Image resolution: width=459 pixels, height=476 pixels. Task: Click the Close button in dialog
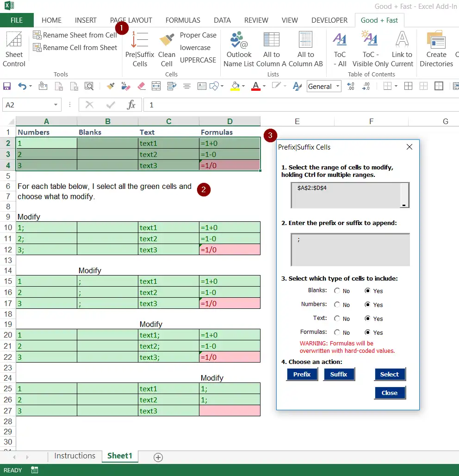[390, 393]
